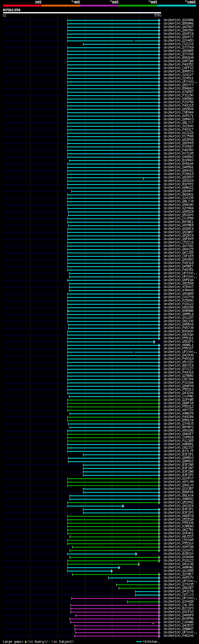Select label UniRef100_C8C3V6
199x644 pixels.
point(178,379)
